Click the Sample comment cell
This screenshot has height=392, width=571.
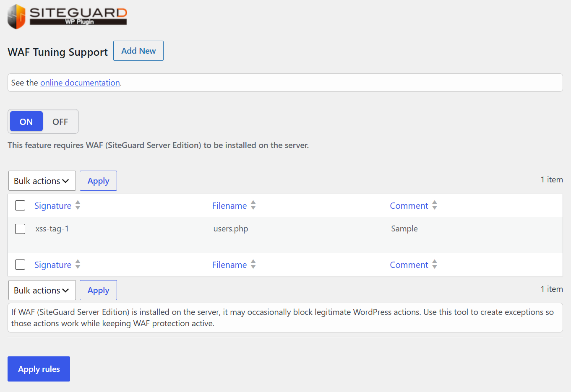pyautogui.click(x=404, y=229)
